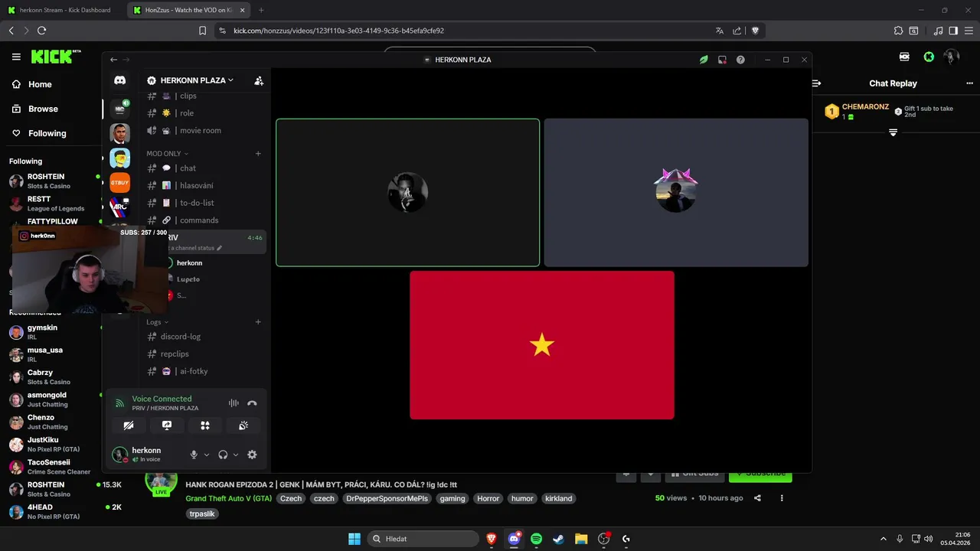Collapse the MOD ONLY category
This screenshot has height=551, width=980.
tap(167, 154)
